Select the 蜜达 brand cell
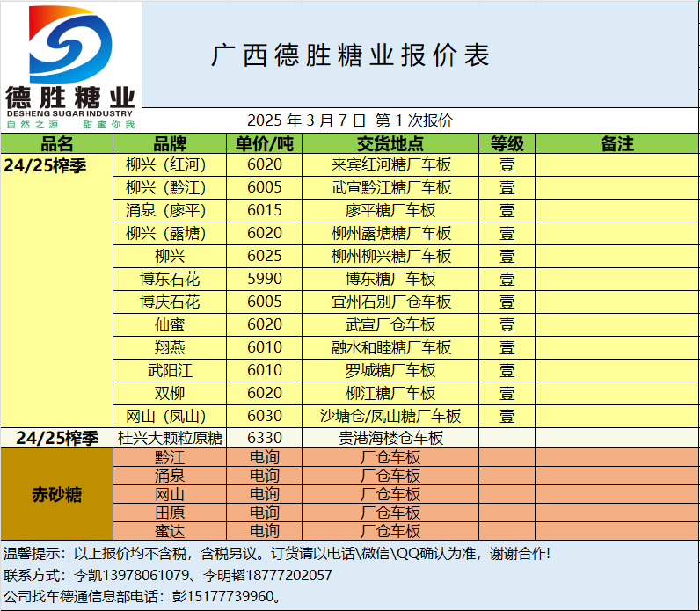Screen dimensions: 700x611 pos(170,531)
